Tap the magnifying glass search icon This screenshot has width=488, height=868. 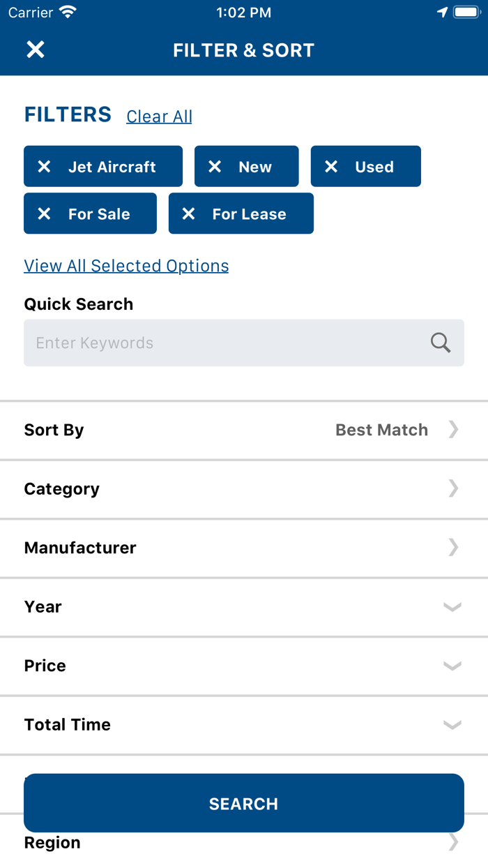pos(441,343)
